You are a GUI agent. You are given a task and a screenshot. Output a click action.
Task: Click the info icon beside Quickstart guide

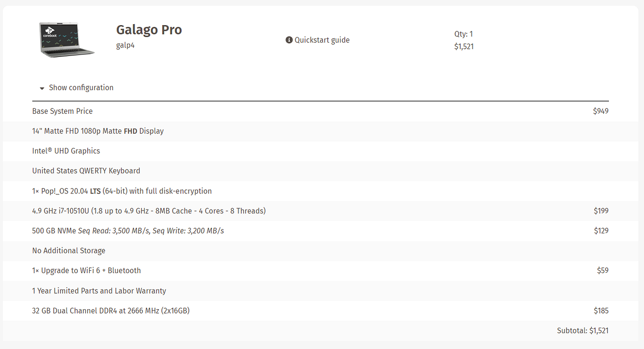pyautogui.click(x=289, y=40)
